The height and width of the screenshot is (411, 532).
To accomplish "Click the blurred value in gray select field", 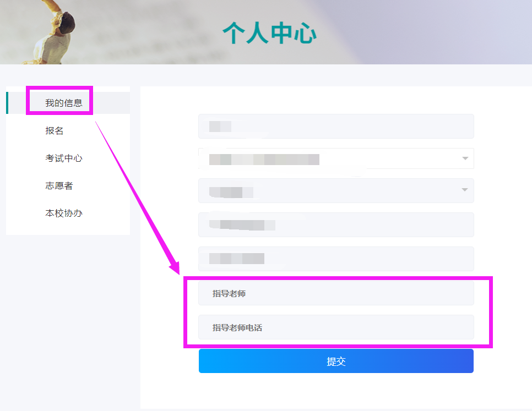I will (x=231, y=192).
